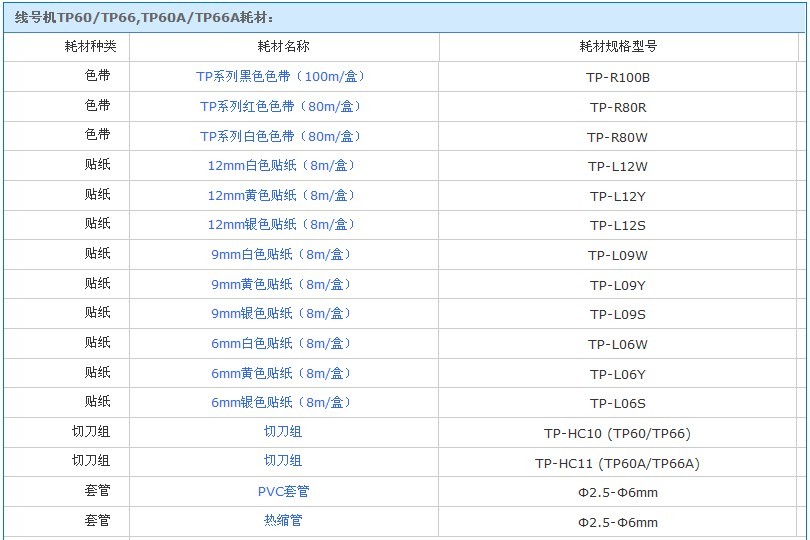The height and width of the screenshot is (540, 810).
Task: Open 切刀组 link in TP-HC10 row
Action: 283,431
